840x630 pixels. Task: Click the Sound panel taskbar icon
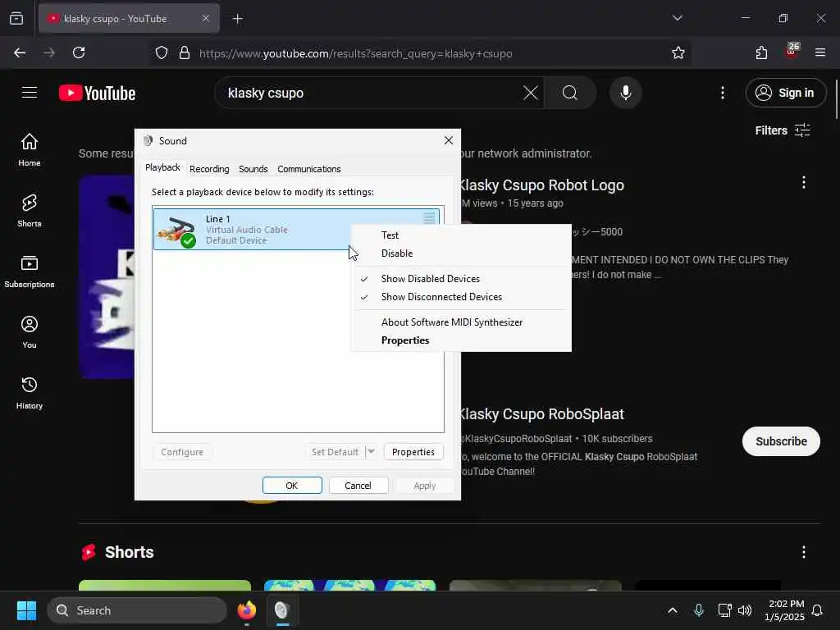tap(282, 610)
